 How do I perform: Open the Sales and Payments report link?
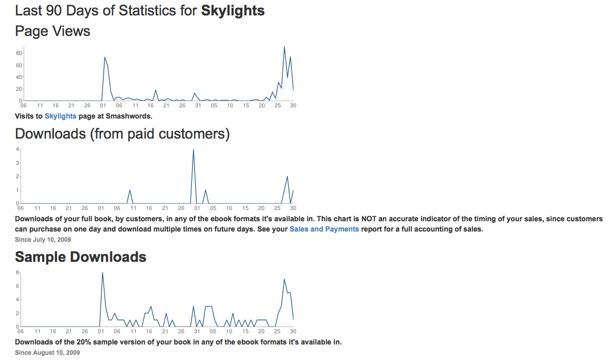click(x=324, y=229)
